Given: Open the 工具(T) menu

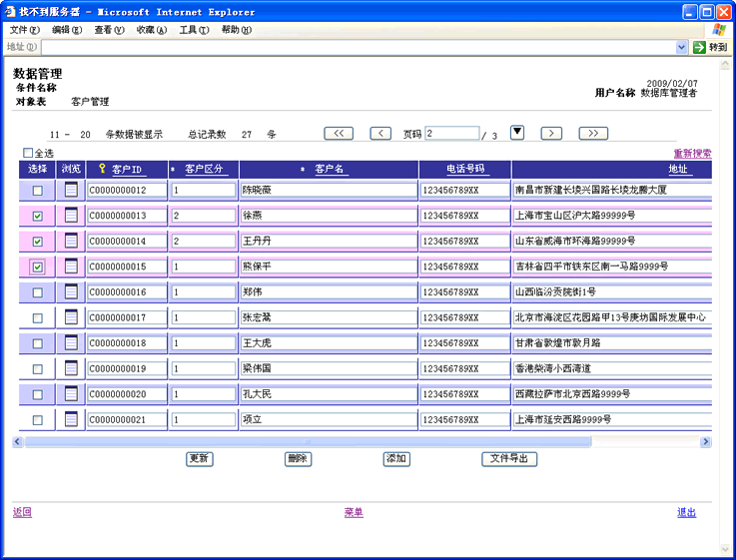Looking at the screenshot, I should click(194, 30).
